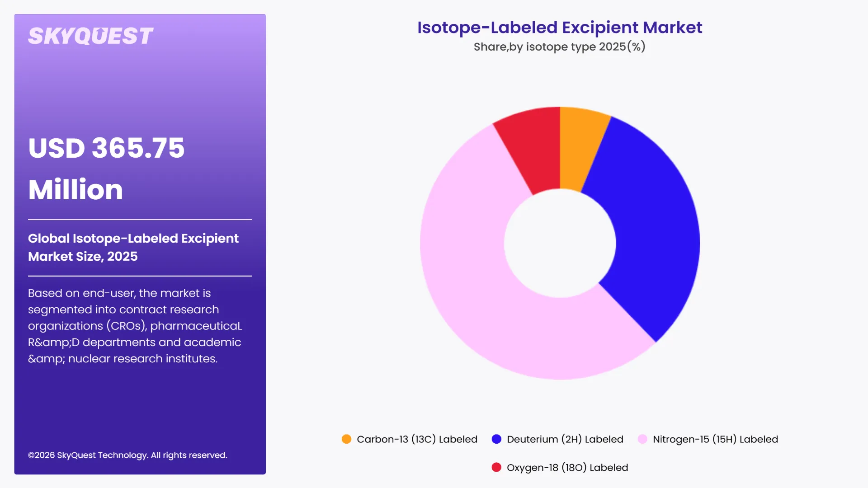Click the 'Isotope-Labeled Excipient Market' chart title
This screenshot has width=868, height=488.
click(x=560, y=28)
